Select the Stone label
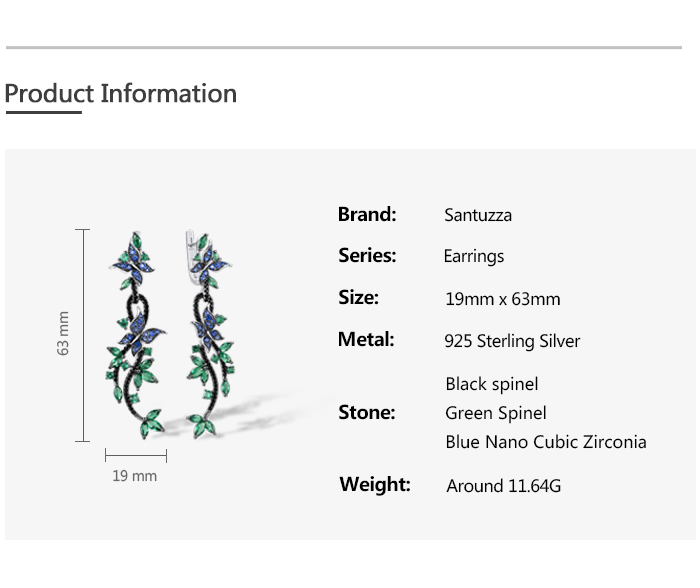This screenshot has width=700, height=588. click(366, 412)
